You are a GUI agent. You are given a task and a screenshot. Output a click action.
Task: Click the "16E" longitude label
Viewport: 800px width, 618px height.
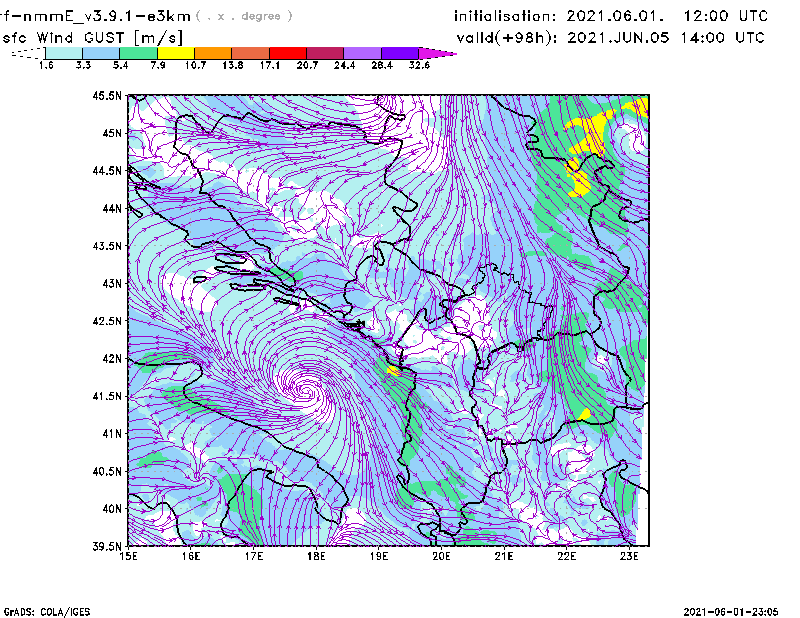coord(191,556)
